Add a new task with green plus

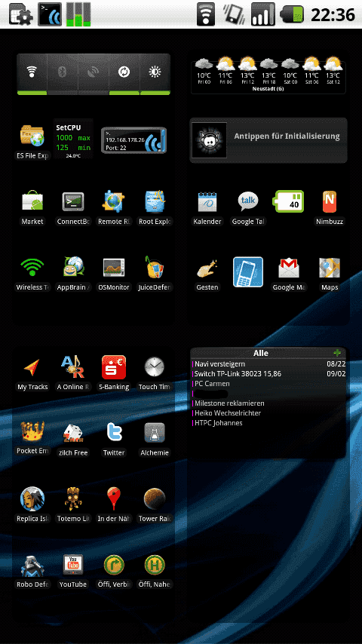click(337, 353)
